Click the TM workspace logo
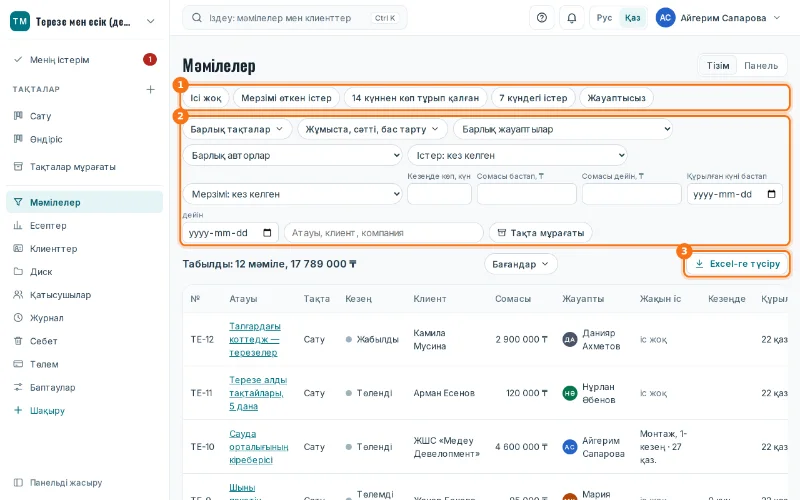The height and width of the screenshot is (500, 800). 20,21
